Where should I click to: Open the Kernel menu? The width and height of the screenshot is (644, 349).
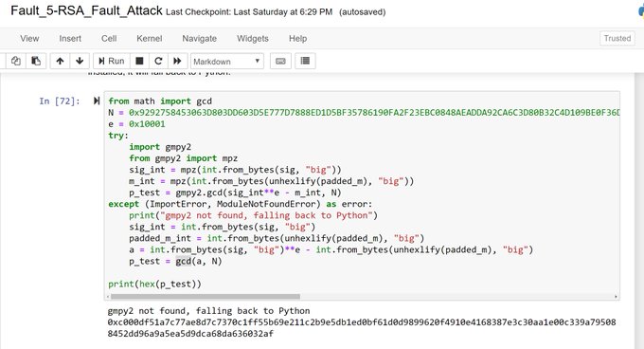point(149,38)
